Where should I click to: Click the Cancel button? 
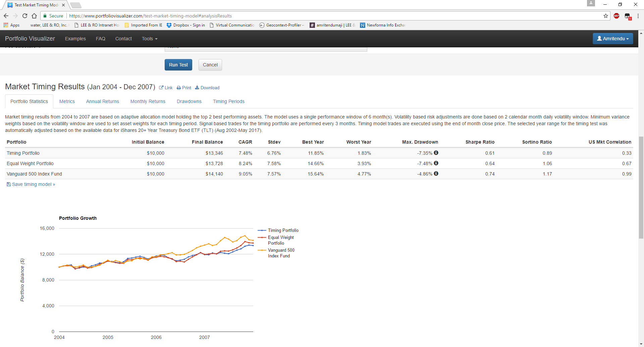point(210,65)
